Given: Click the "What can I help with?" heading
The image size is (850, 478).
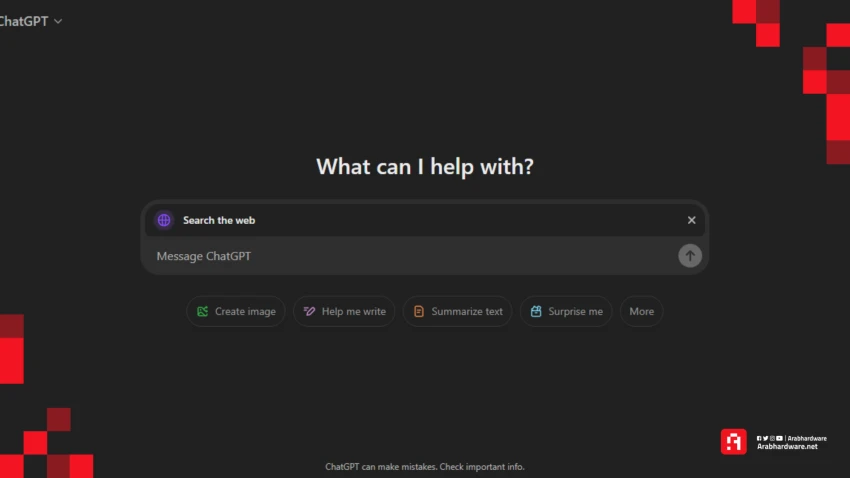Looking at the screenshot, I should coord(425,166).
